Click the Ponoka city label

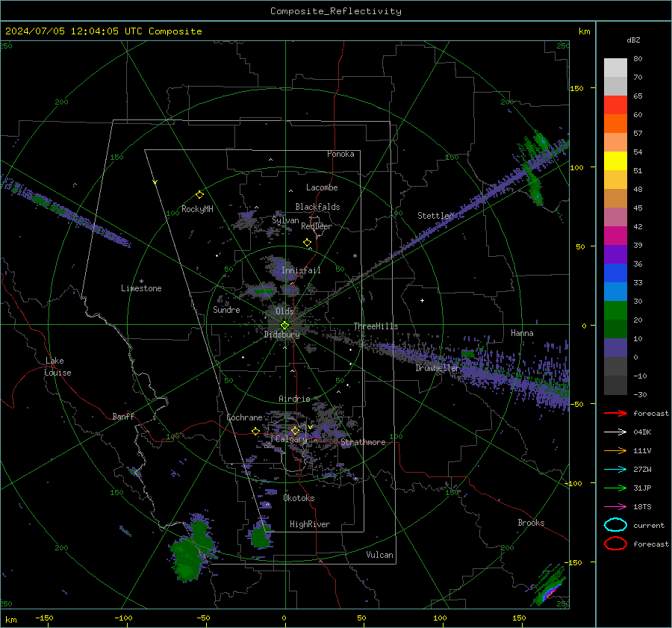coord(340,154)
